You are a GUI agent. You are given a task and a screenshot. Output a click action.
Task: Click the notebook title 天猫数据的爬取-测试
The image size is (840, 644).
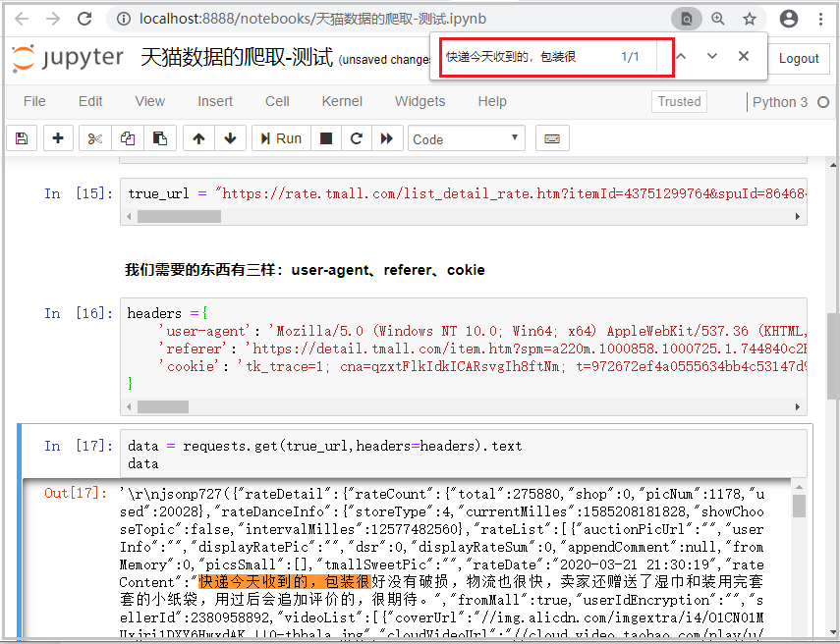[237, 57]
